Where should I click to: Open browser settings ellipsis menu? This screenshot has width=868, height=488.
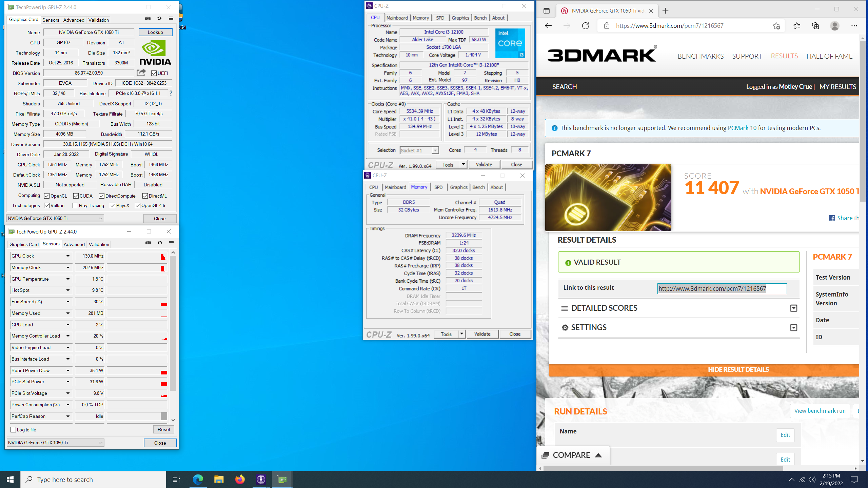[x=854, y=26]
